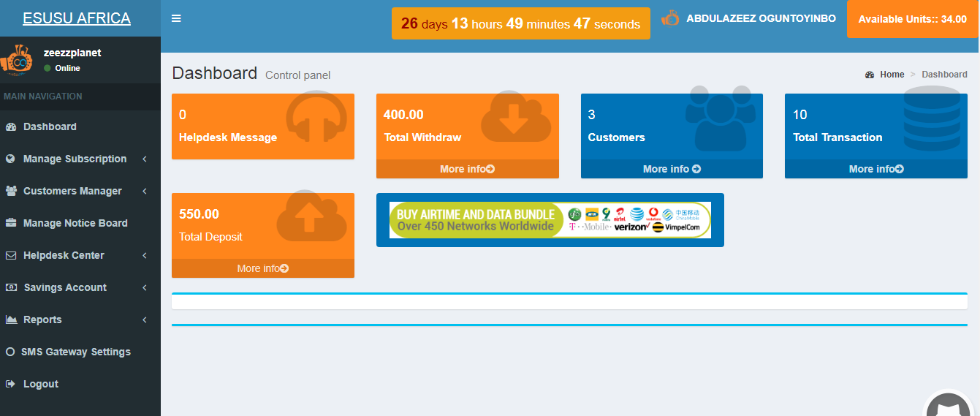Screen dimensions: 980x416
Task: Click More info on Total Deposit card
Action: (263, 268)
